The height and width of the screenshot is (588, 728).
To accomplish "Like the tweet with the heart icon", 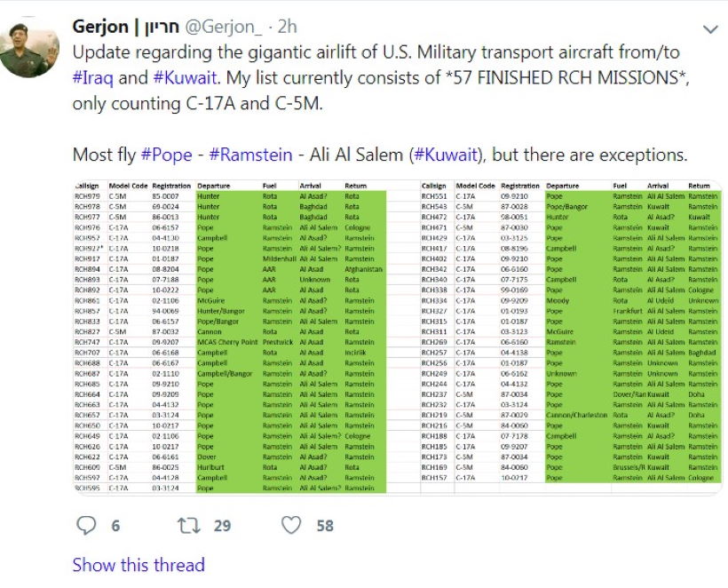I will [x=291, y=526].
